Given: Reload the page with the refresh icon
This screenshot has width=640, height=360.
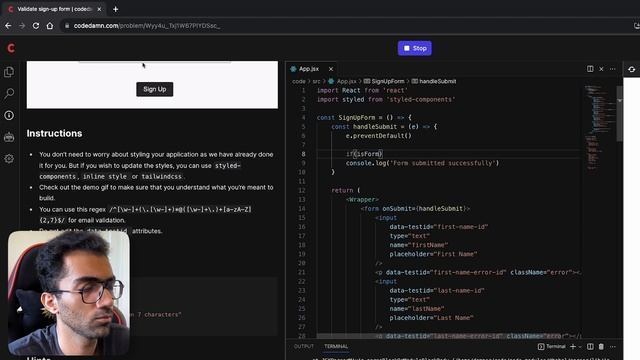Looking at the screenshot, I should pyautogui.click(x=36, y=26).
